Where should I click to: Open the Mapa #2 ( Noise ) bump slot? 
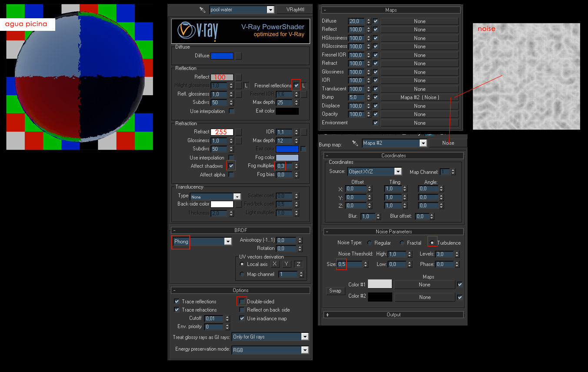coord(420,97)
